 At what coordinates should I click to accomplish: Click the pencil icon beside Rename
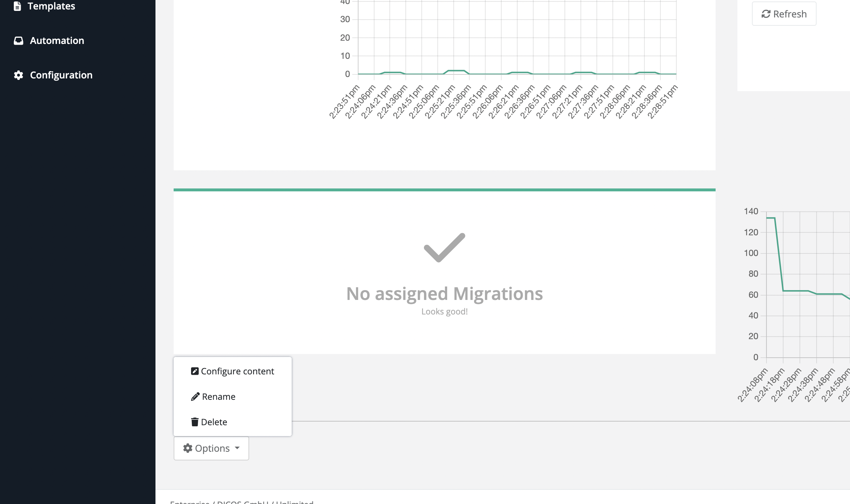pyautogui.click(x=195, y=396)
